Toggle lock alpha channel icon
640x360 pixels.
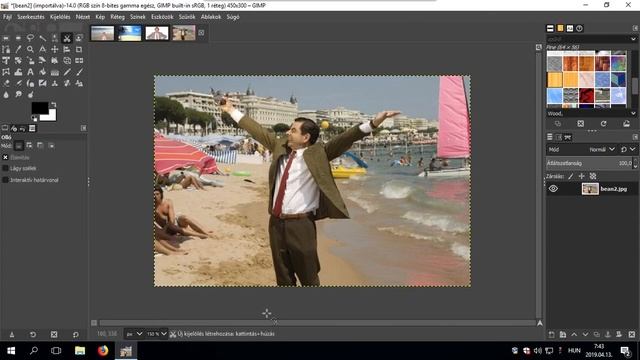pyautogui.click(x=593, y=176)
